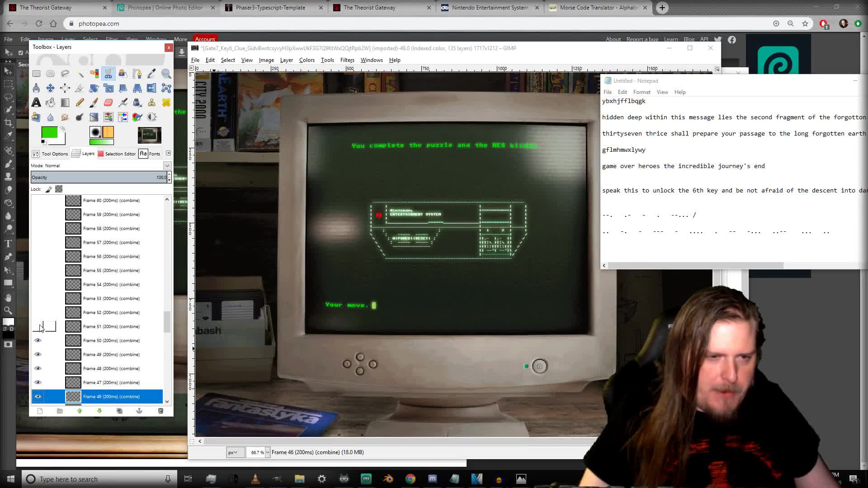This screenshot has width=868, height=488.
Task: Select the Color Picker eyedropper tool
Action: (x=151, y=74)
